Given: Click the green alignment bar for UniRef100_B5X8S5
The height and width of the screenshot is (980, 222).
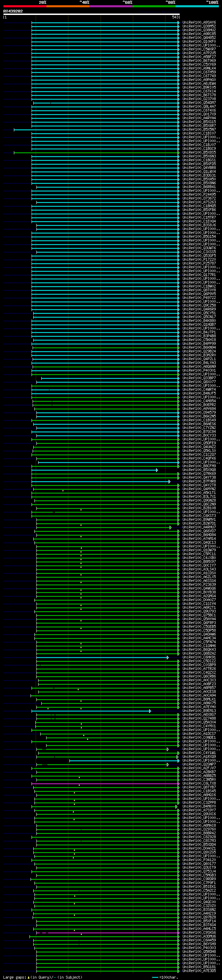Looking at the screenshot, I should coord(96,153).
